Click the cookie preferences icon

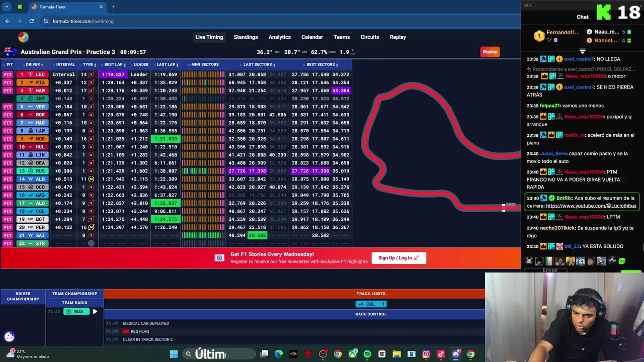(x=9, y=337)
